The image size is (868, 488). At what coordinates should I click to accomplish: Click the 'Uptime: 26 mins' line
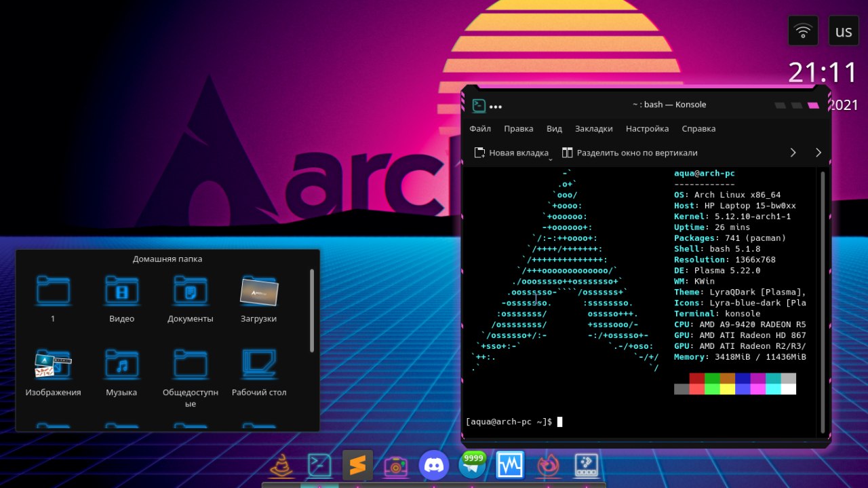(711, 227)
